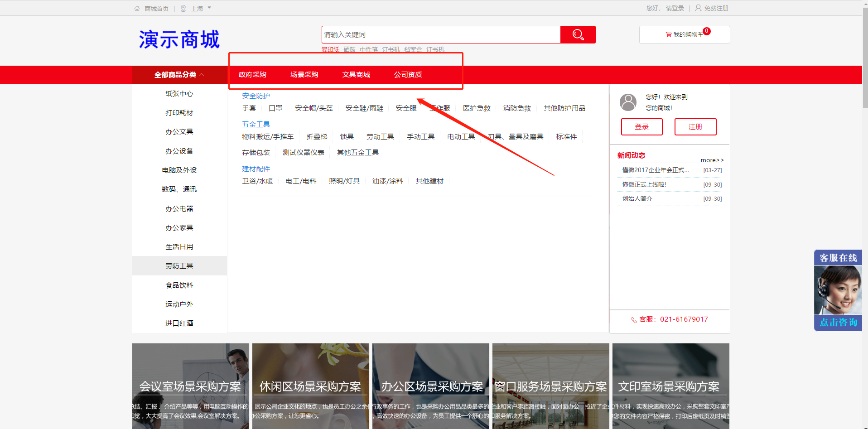Click the 演示商城 logo
Screen dimensions: 868x429
point(179,39)
